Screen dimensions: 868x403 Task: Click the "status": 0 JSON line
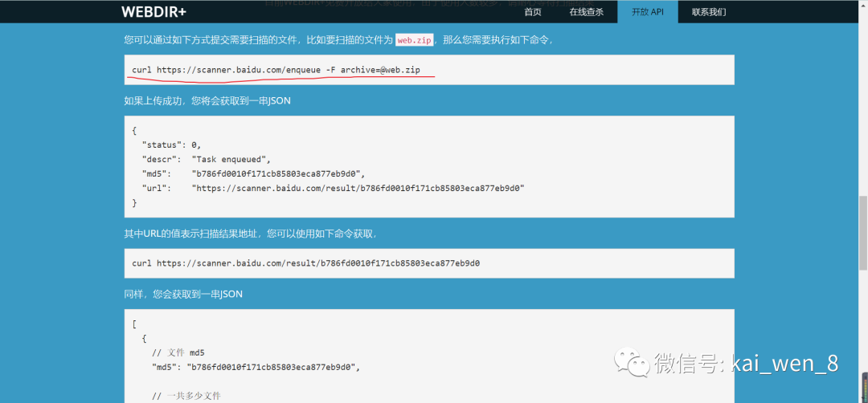pos(172,145)
